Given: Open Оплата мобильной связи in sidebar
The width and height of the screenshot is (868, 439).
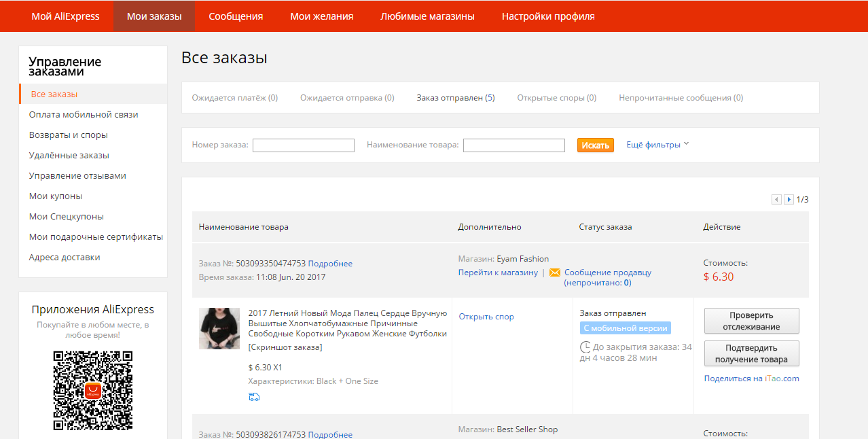Looking at the screenshot, I should coord(84,115).
